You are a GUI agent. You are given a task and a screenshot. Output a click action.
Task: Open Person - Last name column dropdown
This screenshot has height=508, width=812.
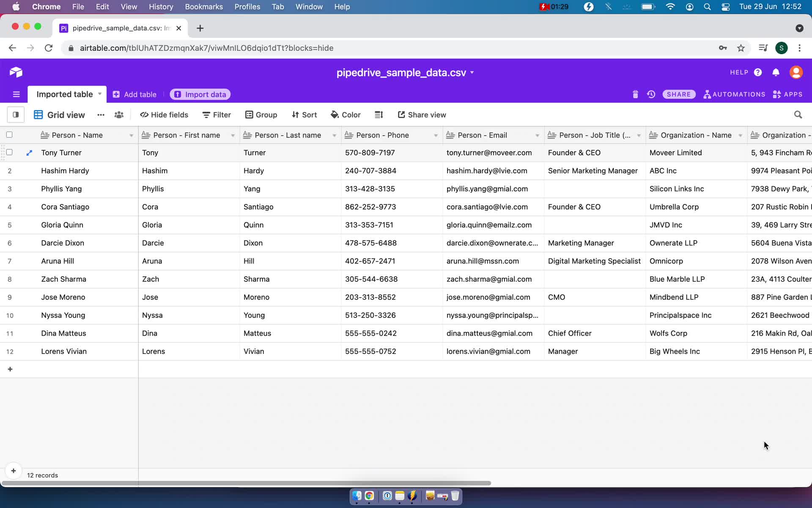[x=335, y=135]
